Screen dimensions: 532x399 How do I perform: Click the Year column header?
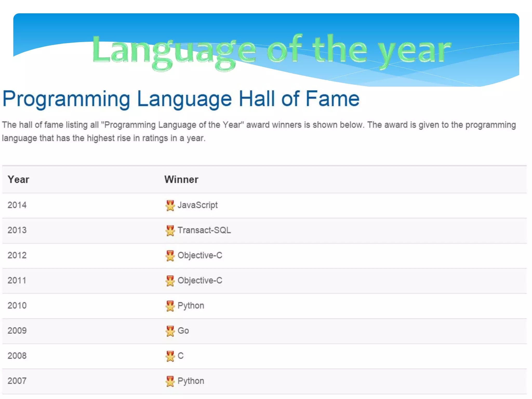18,179
